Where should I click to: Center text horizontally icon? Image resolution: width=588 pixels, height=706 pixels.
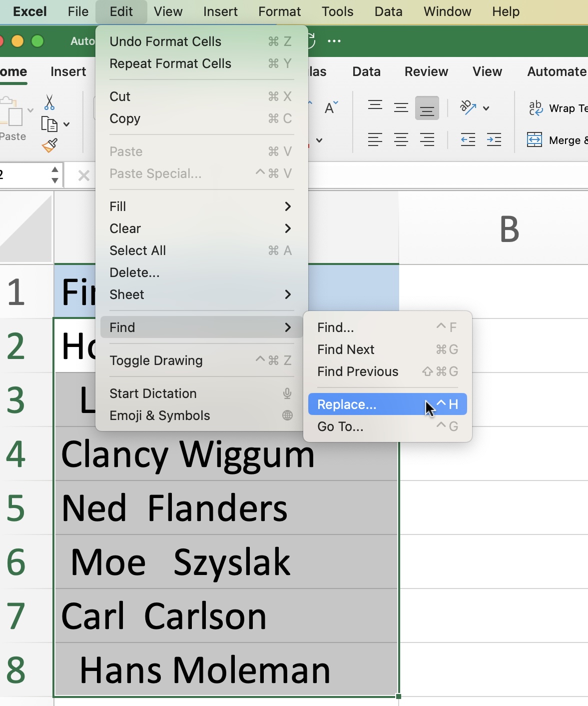pyautogui.click(x=401, y=139)
